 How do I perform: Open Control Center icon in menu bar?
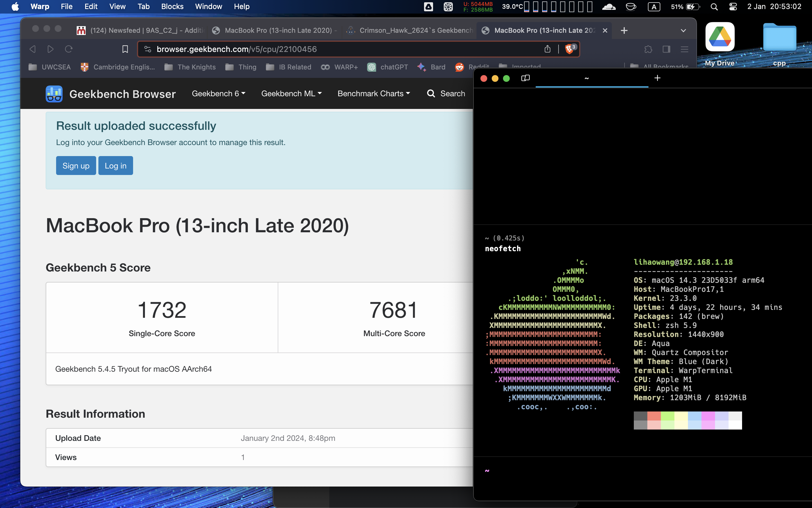point(733,6)
